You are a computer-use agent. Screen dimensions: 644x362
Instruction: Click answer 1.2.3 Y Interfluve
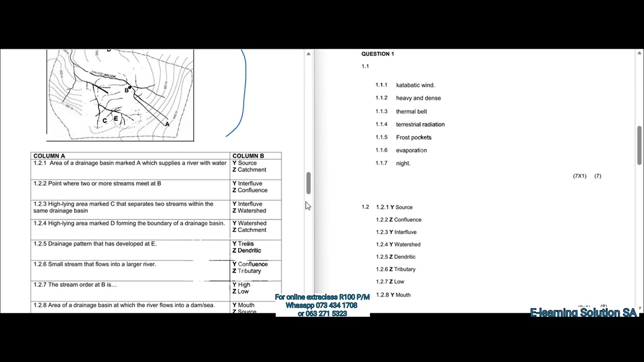click(396, 232)
